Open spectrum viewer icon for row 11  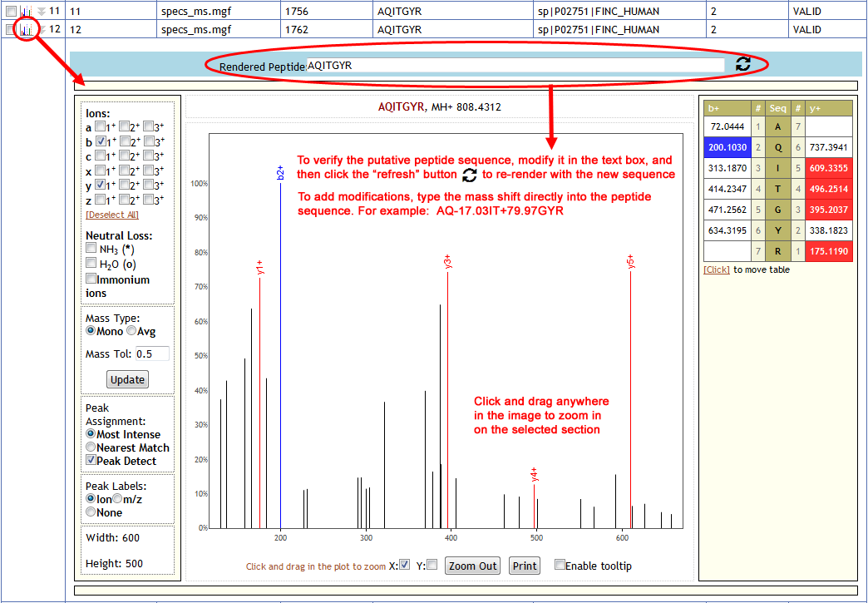[x=27, y=11]
